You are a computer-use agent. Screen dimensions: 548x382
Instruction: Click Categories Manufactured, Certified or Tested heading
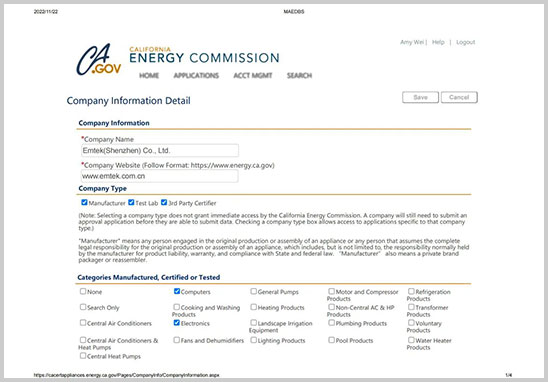pyautogui.click(x=149, y=278)
